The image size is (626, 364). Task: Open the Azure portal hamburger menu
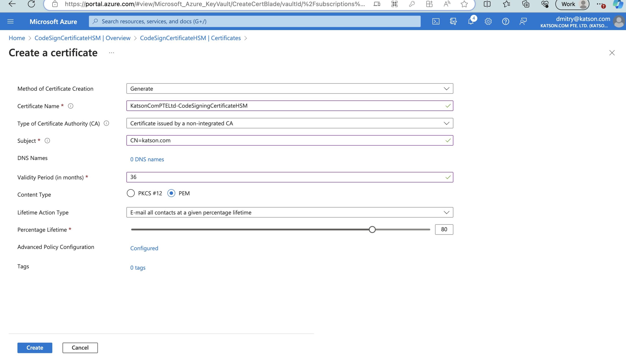[x=11, y=22]
